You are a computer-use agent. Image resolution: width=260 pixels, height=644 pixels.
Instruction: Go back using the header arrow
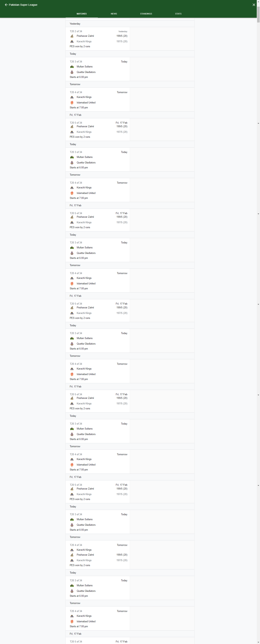pyautogui.click(x=6, y=5)
